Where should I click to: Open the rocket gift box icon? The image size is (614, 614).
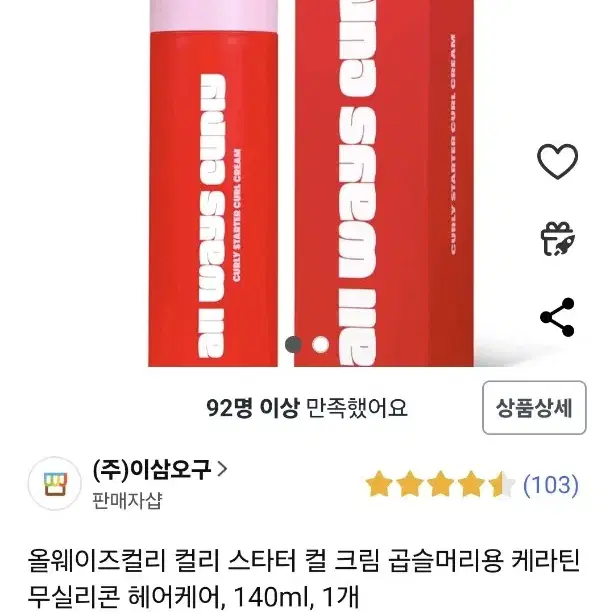pos(557,239)
